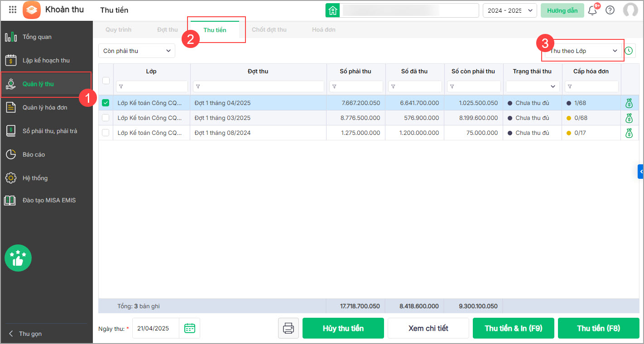Click the Số phải thu filter input
Screen dimensions: 644x344
[356, 86]
